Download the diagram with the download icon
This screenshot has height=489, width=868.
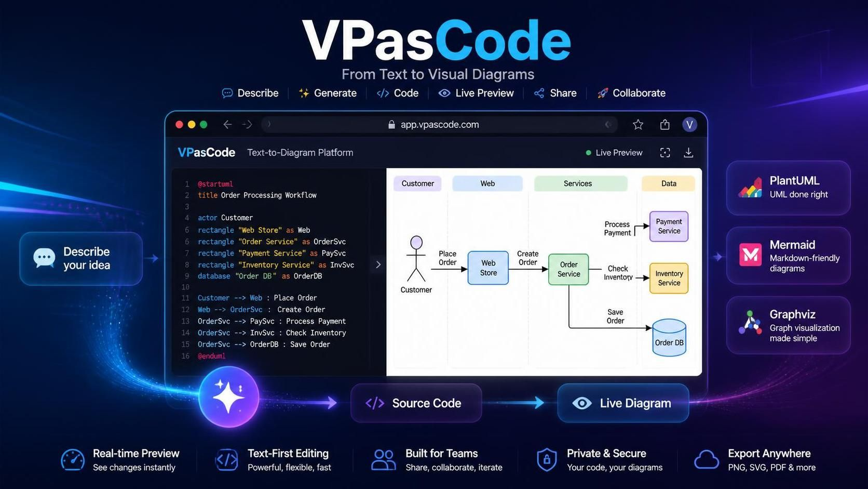pos(688,152)
